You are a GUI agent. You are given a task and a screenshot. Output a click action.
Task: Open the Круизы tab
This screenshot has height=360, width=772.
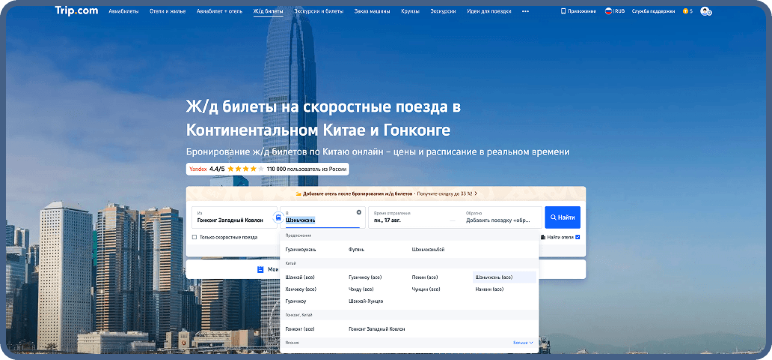(x=410, y=11)
